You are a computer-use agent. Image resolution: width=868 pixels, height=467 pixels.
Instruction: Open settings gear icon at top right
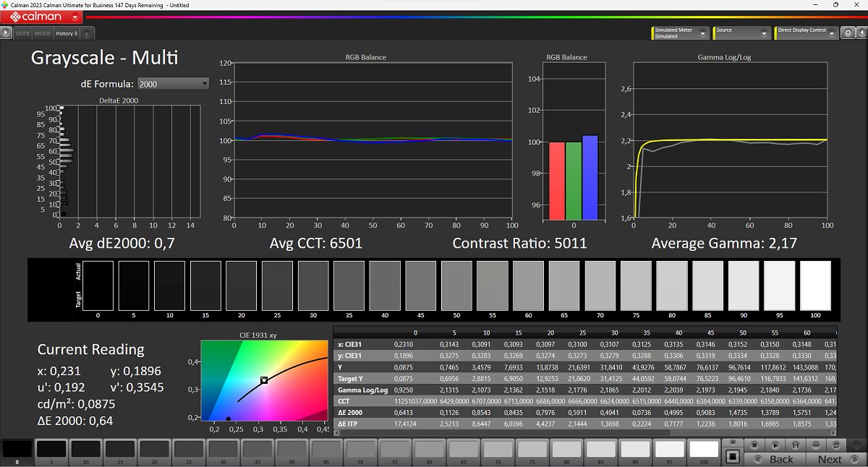pos(846,33)
